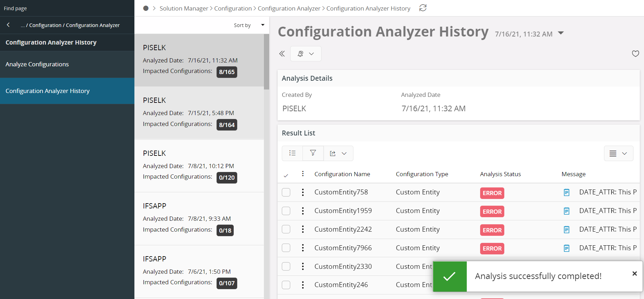Click the home circle icon in breadcrumb
Image resolution: width=644 pixels, height=299 pixels.
146,8
